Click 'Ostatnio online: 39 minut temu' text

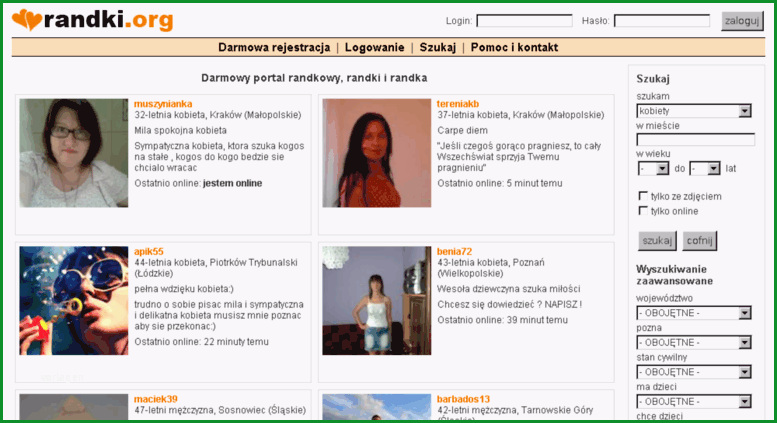pyautogui.click(x=502, y=320)
